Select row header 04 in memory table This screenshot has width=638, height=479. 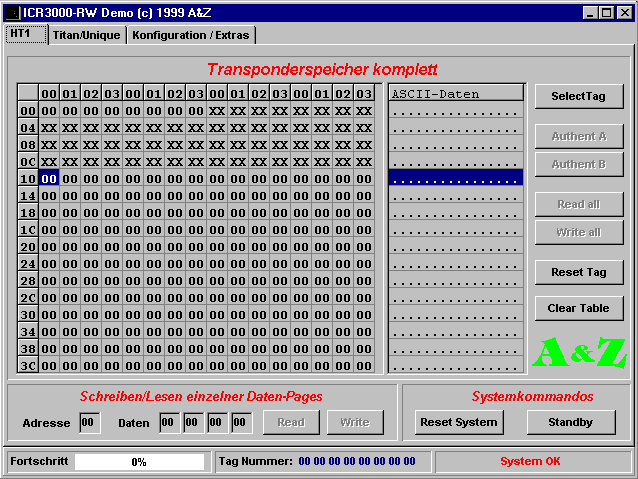coord(28,128)
